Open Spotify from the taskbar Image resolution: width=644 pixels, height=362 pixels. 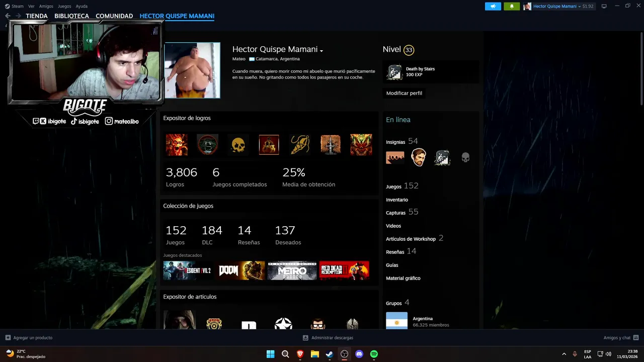point(374,354)
